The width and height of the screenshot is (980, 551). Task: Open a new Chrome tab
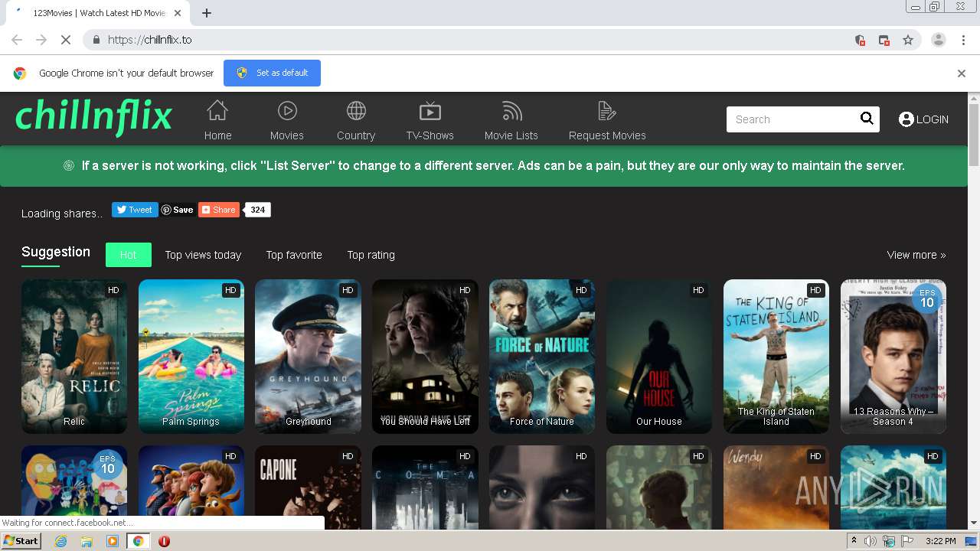coord(207,13)
